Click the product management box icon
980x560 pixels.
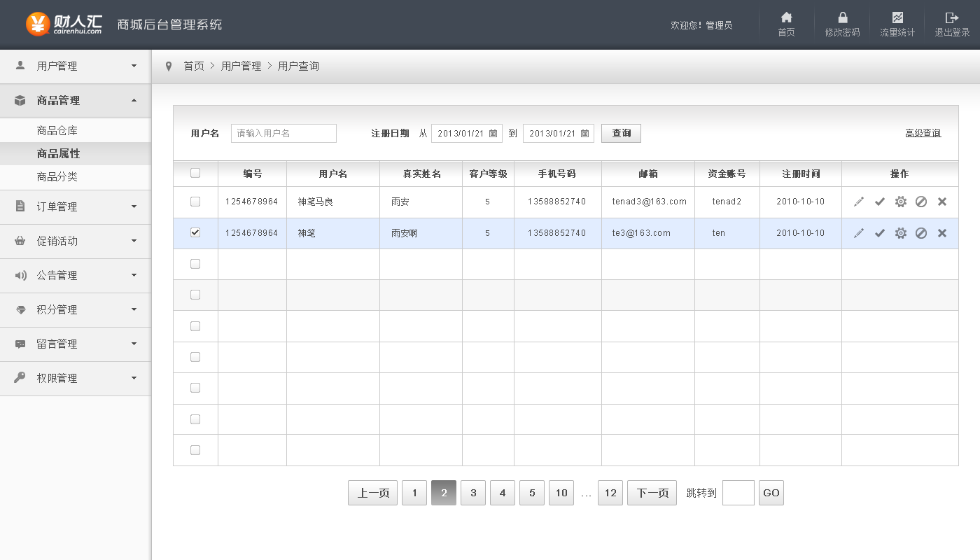click(20, 100)
